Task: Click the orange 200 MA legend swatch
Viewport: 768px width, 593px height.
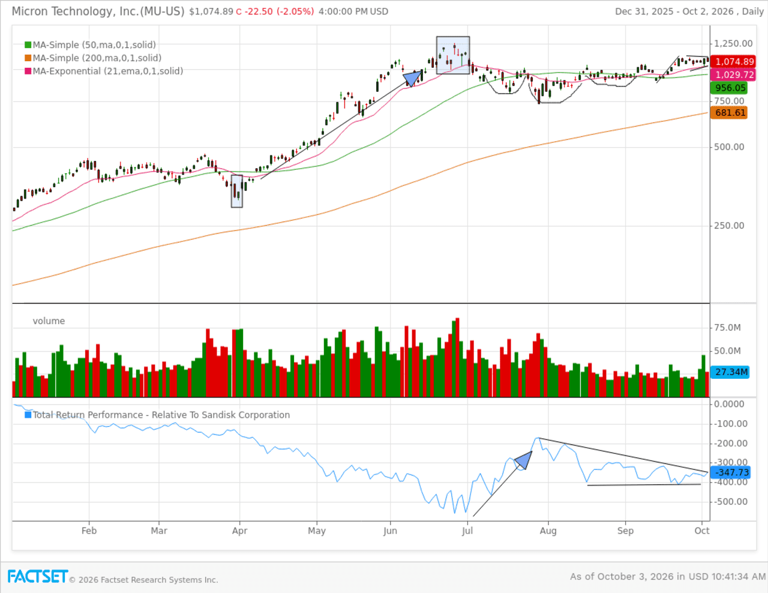Action: tap(28, 58)
